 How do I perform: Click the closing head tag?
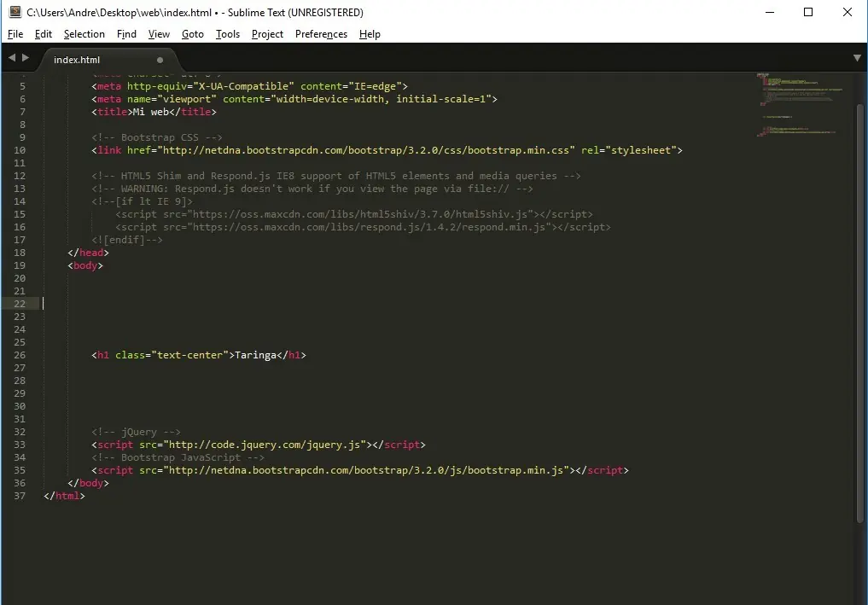pyautogui.click(x=88, y=253)
